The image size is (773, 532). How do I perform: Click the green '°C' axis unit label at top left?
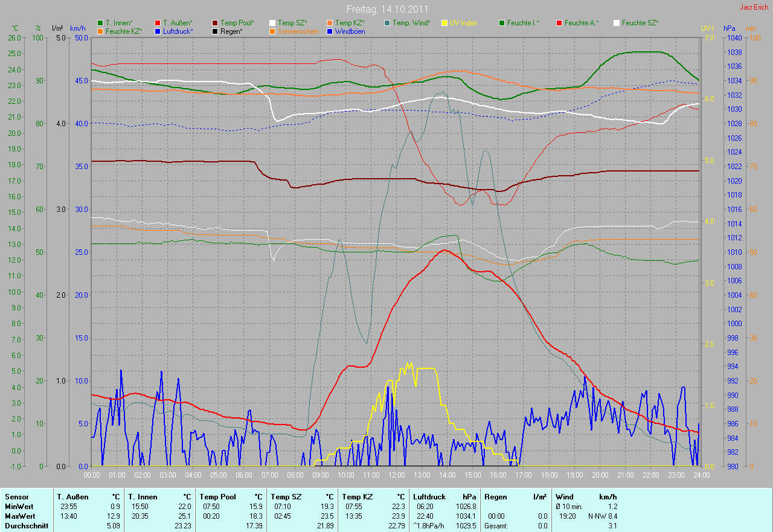click(16, 28)
